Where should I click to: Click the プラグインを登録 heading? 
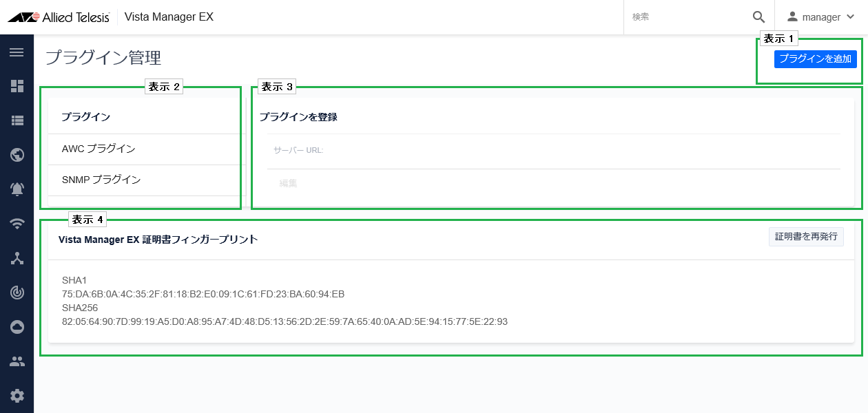(298, 117)
